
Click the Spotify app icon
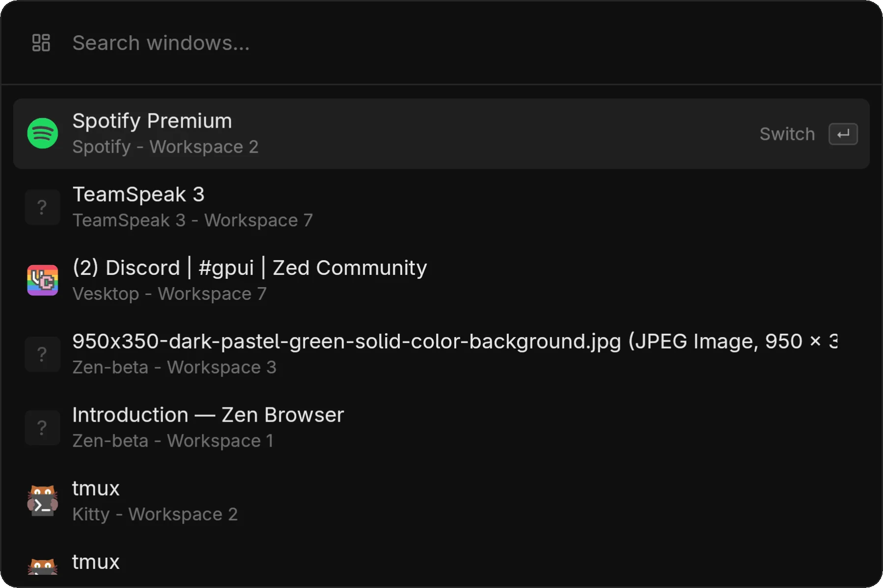43,133
